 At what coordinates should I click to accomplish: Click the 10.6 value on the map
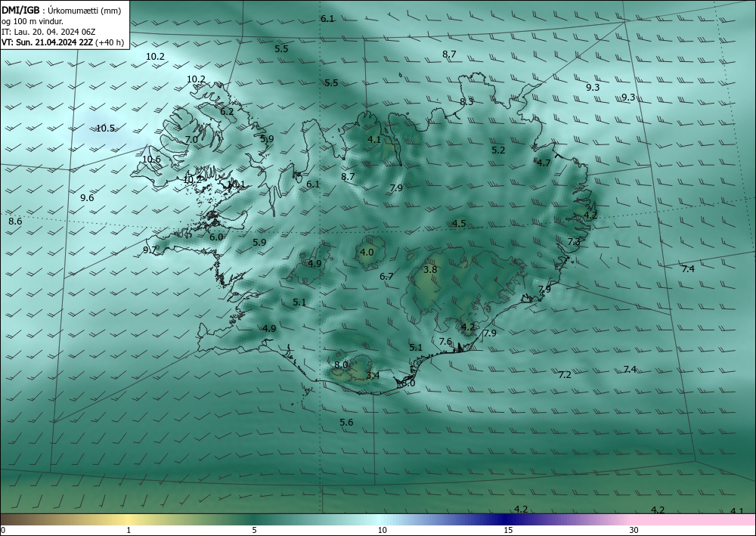point(151,159)
